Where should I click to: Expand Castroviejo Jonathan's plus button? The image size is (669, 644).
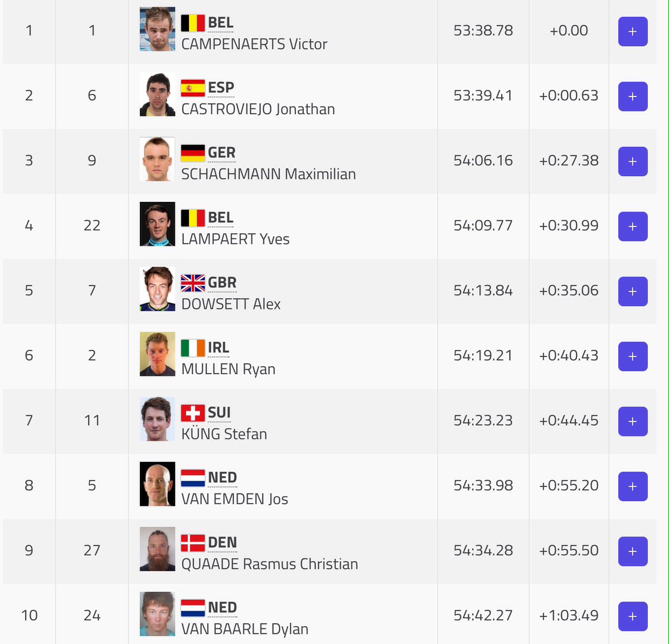pos(633,96)
